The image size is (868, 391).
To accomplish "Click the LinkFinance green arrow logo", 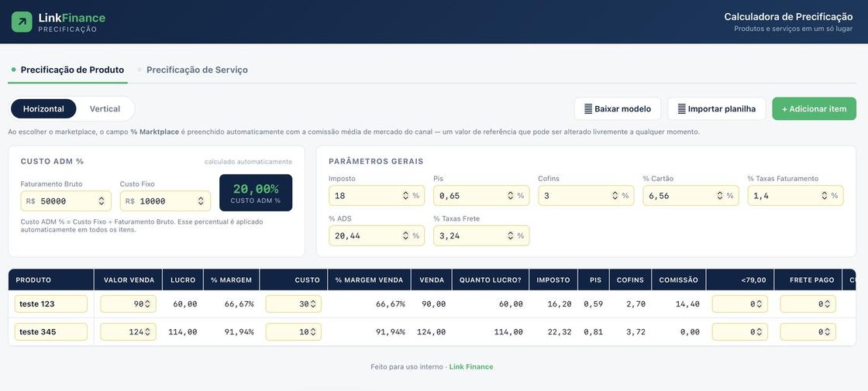I will click(x=22, y=22).
